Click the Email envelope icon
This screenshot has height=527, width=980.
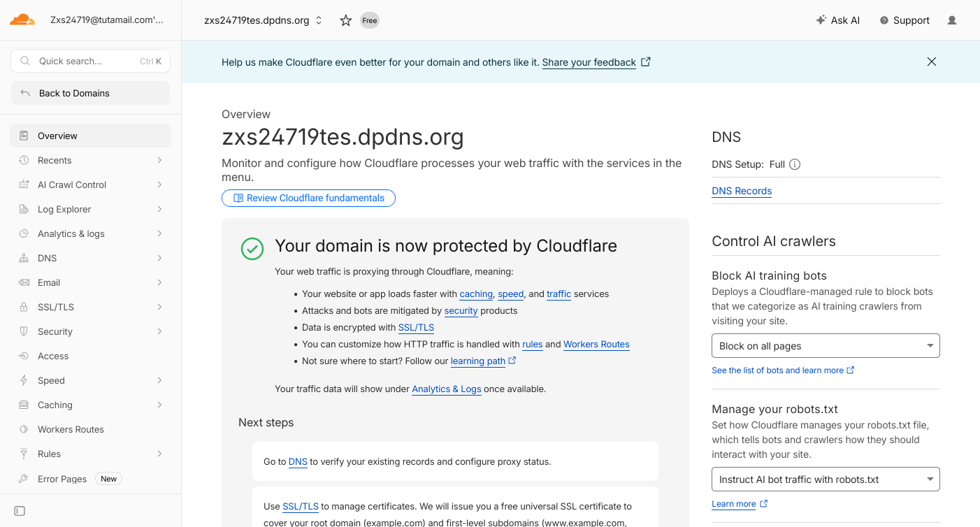(x=24, y=282)
